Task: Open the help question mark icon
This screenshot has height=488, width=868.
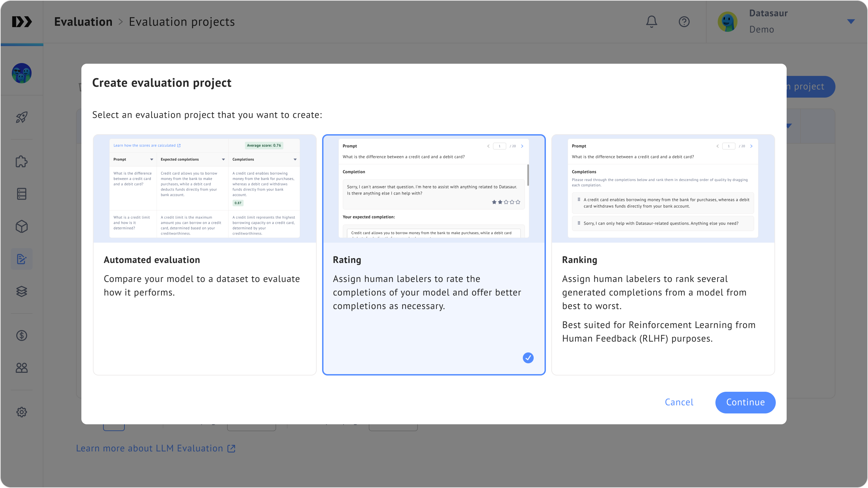Action: pos(684,22)
